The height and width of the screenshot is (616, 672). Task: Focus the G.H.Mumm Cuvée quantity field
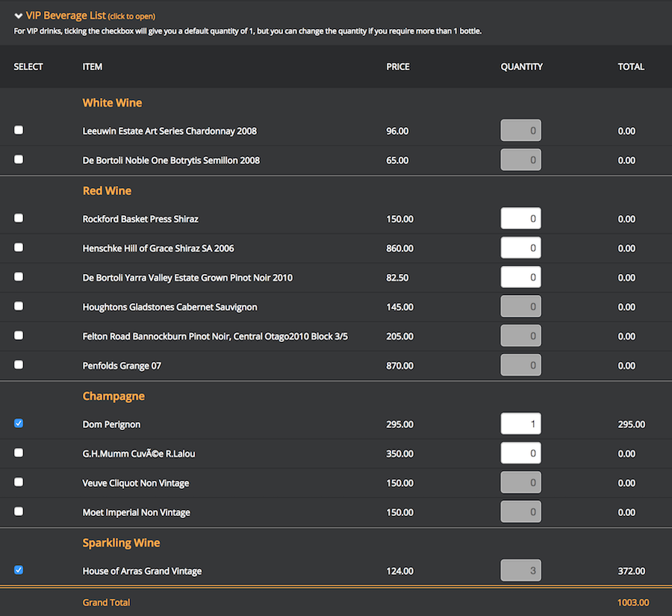pyautogui.click(x=520, y=453)
